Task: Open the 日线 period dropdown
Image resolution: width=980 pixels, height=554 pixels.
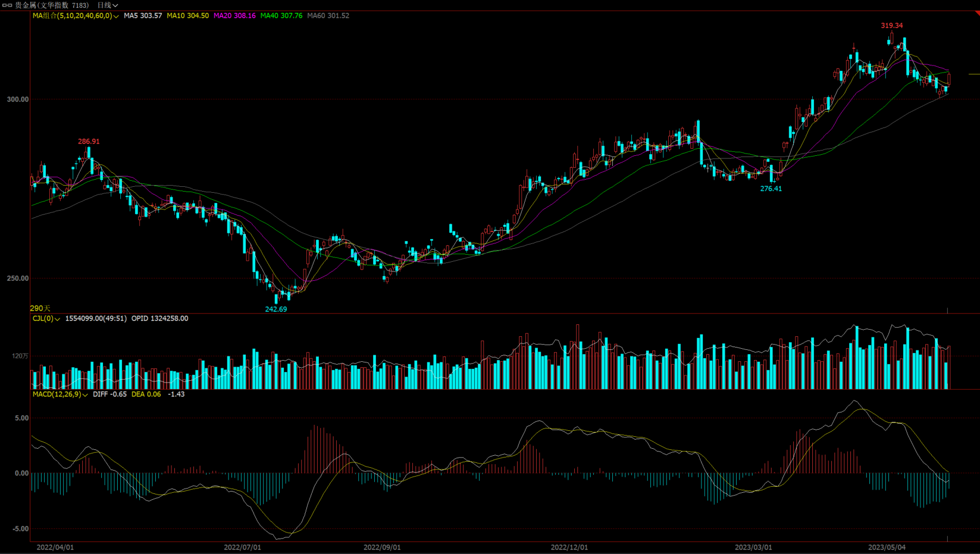Action: click(108, 5)
